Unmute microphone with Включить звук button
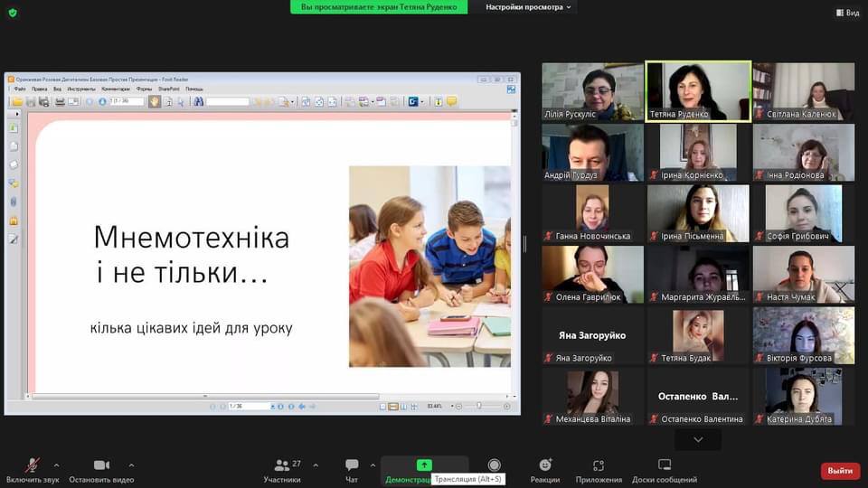868x488 pixels. pos(33,466)
